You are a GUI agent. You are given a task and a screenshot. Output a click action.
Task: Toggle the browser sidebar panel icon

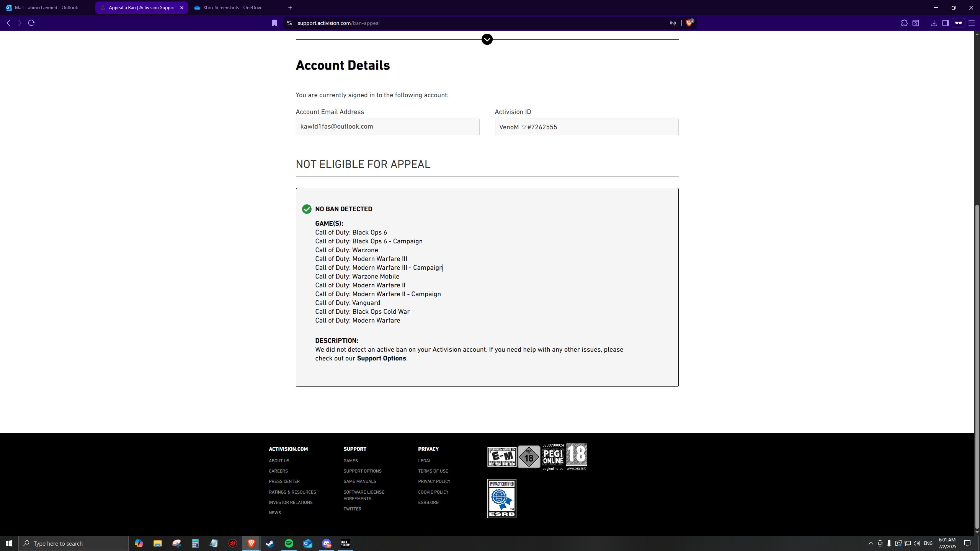pyautogui.click(x=945, y=23)
